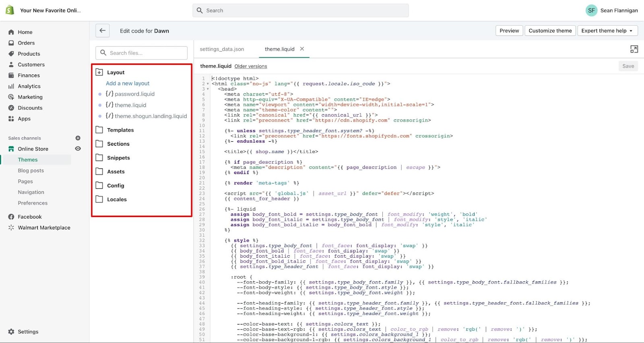This screenshot has height=343, width=644.
Task: Click the store name Your New Favorite Onli...
Action: (50, 10)
